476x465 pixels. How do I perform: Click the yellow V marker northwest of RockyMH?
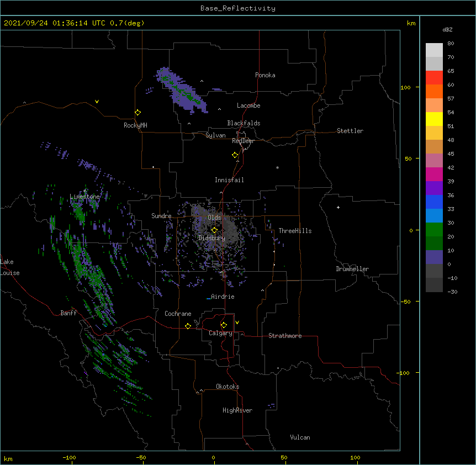(x=97, y=102)
